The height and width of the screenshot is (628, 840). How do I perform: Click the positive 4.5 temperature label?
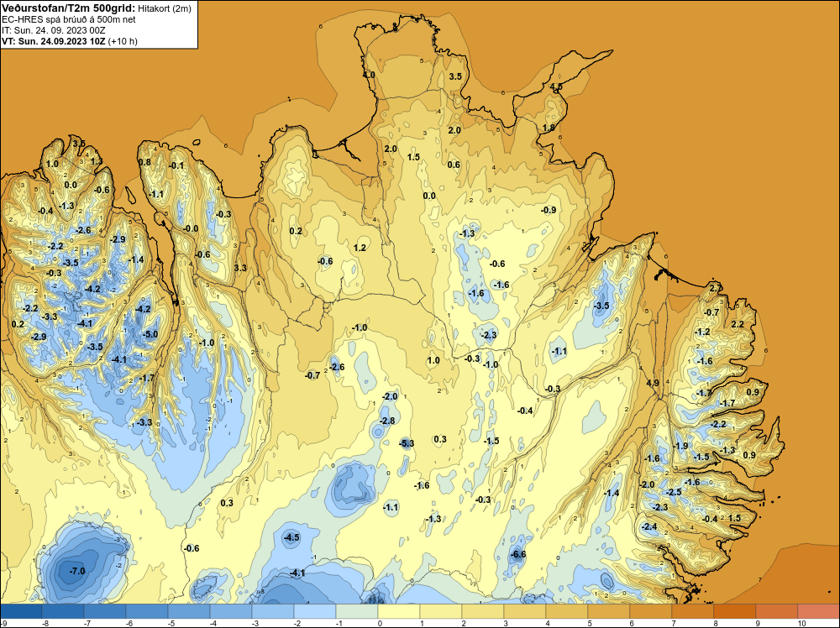[x=556, y=86]
